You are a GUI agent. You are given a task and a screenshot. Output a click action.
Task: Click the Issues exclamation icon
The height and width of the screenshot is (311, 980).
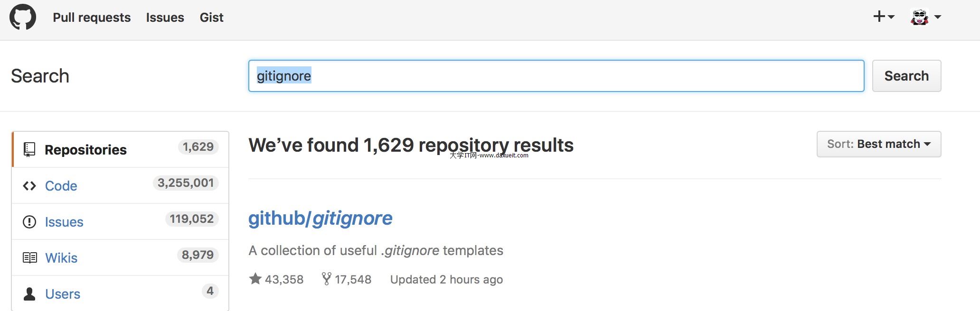coord(29,222)
